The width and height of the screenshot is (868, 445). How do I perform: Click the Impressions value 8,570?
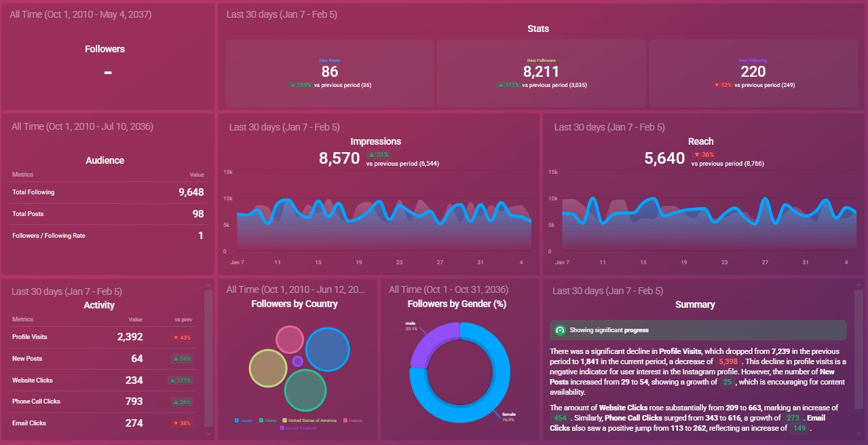pyautogui.click(x=339, y=159)
